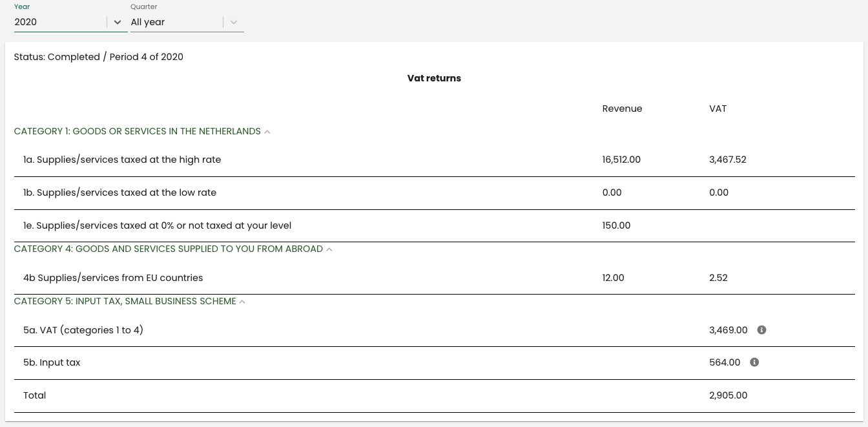868x427 pixels.
Task: Click the Total row label
Action: (35, 395)
